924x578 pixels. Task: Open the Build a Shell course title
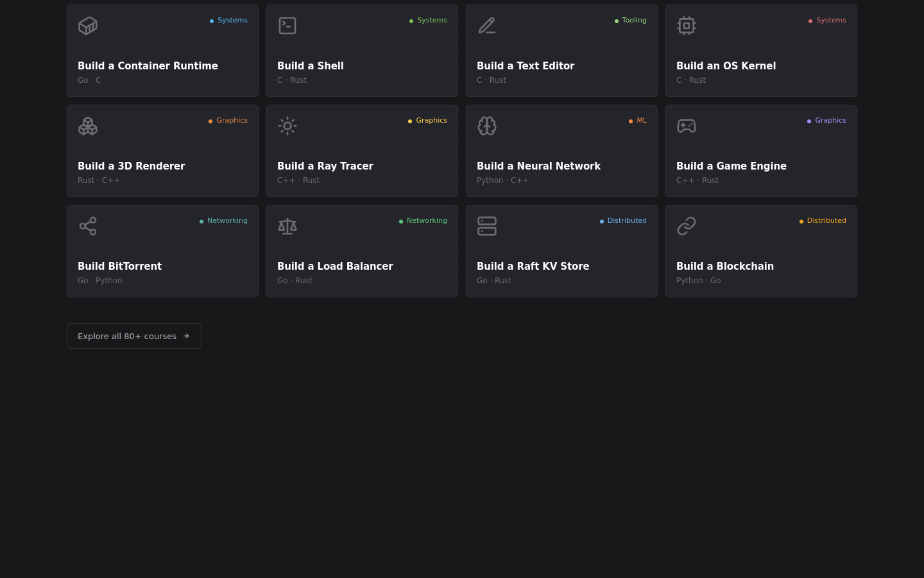pyautogui.click(x=311, y=66)
